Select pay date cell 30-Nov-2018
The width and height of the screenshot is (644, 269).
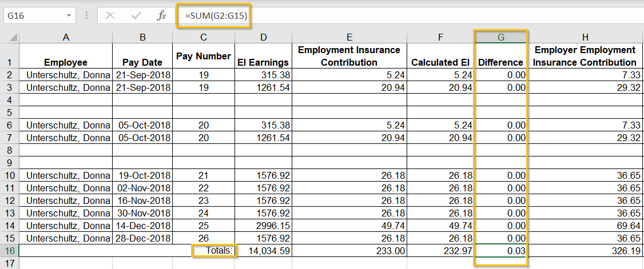pos(142,213)
